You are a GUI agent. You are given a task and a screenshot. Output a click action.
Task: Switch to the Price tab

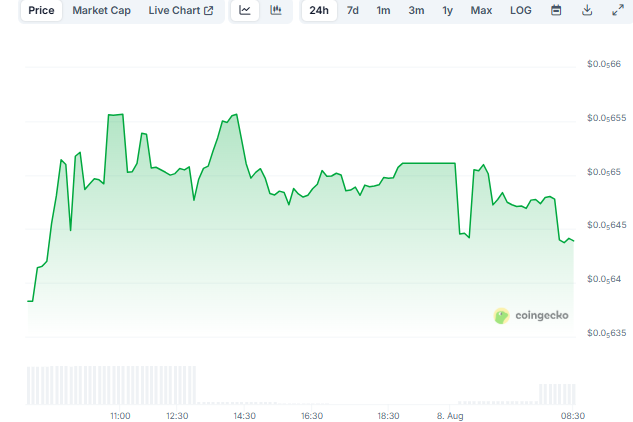41,10
